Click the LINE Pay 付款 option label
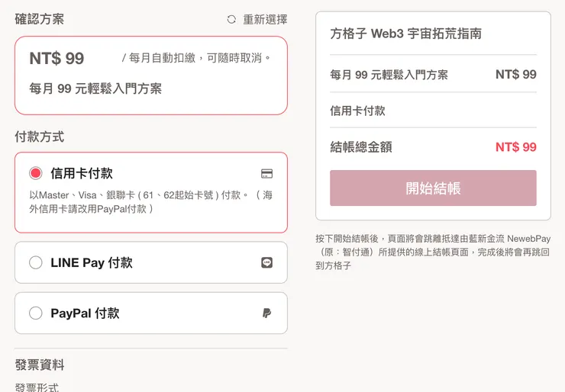565x392 pixels. click(x=92, y=262)
